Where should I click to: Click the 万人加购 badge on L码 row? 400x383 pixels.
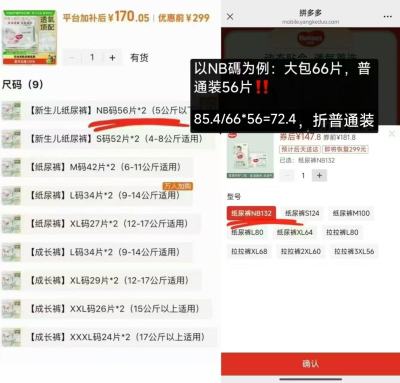[x=178, y=186]
